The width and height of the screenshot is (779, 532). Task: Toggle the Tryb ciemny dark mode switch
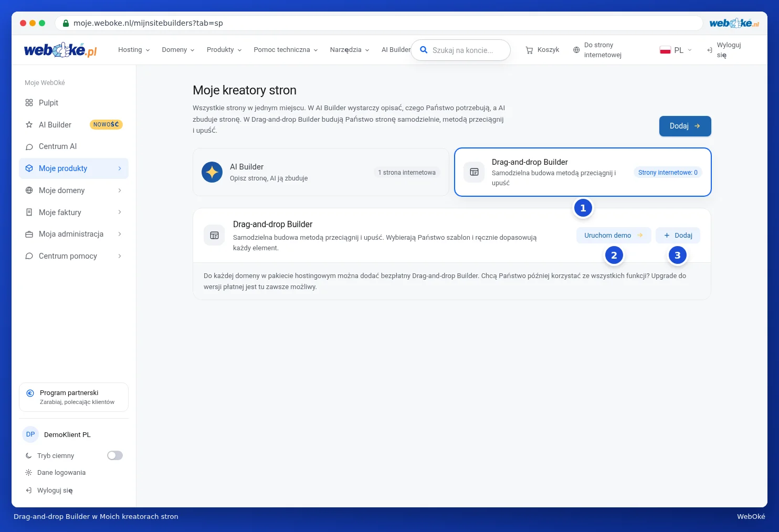[x=115, y=455]
